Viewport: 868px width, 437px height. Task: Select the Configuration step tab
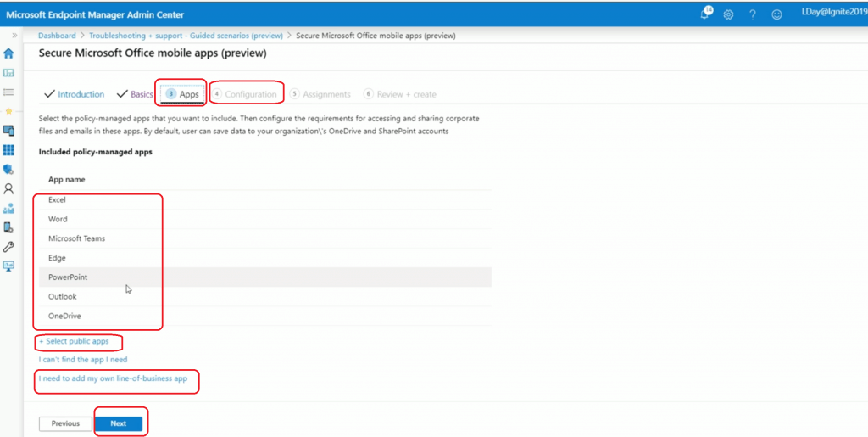(245, 94)
